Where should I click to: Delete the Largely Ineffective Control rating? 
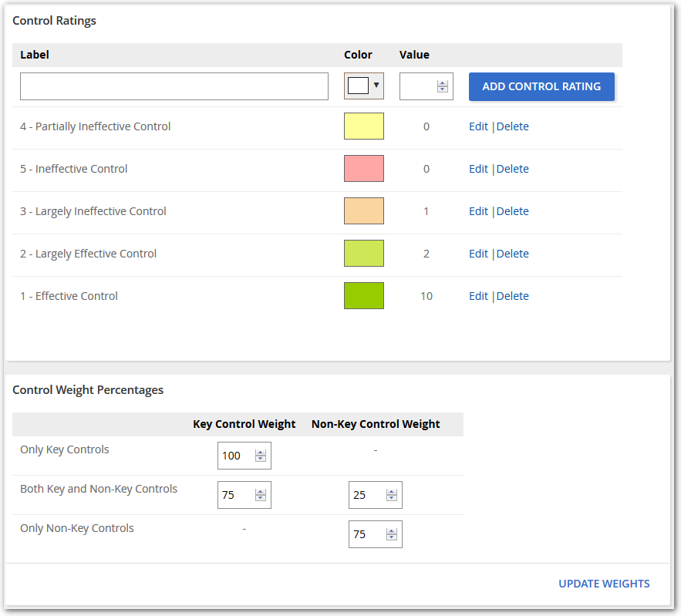click(512, 211)
